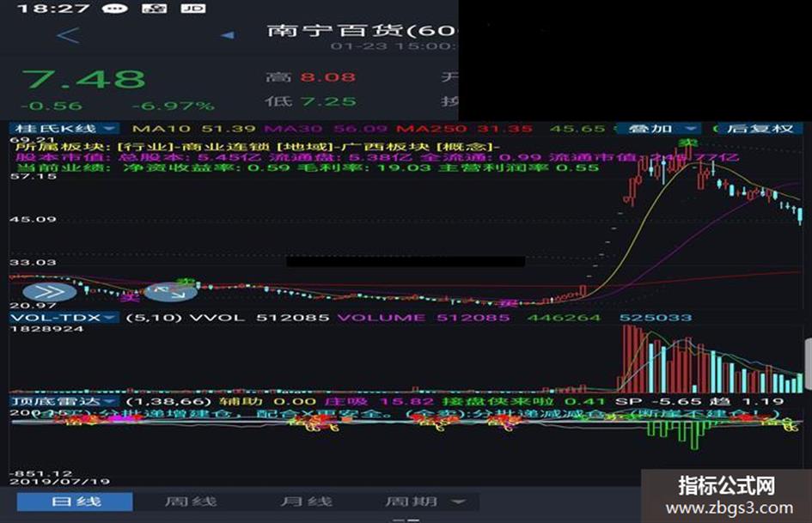Tap the double-arrow expand chart button
Image resolution: width=812 pixels, height=523 pixels.
click(49, 292)
